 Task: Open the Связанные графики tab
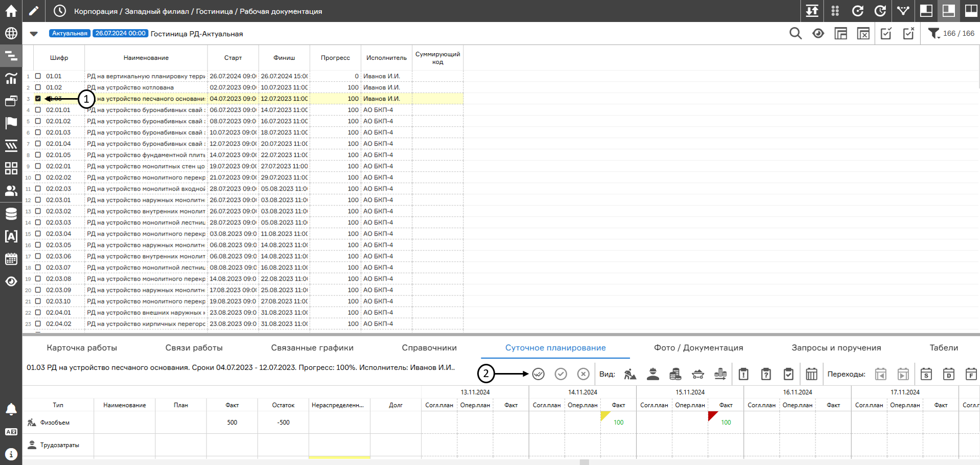pos(312,347)
